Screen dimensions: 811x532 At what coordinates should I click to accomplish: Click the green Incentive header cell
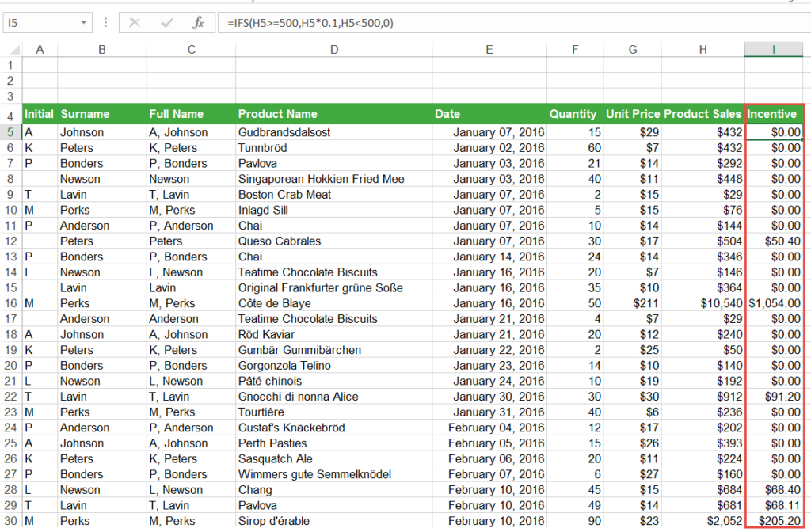coord(773,113)
